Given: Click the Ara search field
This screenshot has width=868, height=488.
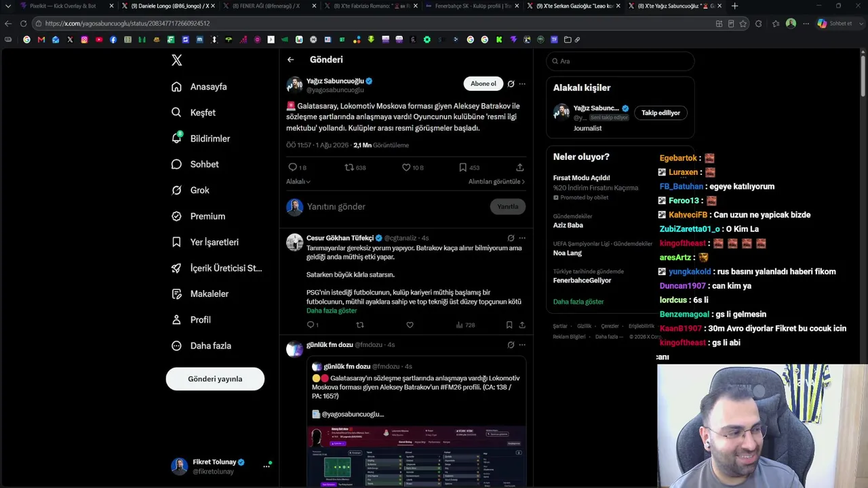Looking at the screenshot, I should pyautogui.click(x=620, y=61).
